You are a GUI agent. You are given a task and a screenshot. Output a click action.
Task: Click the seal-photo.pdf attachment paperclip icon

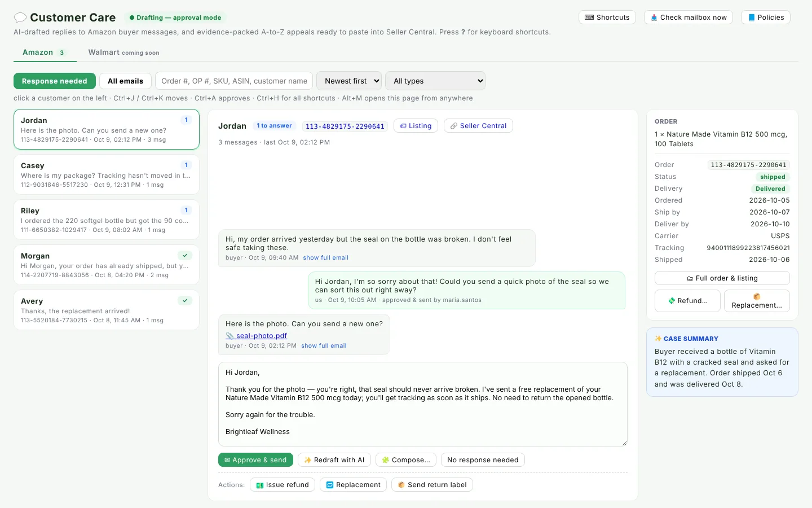230,336
